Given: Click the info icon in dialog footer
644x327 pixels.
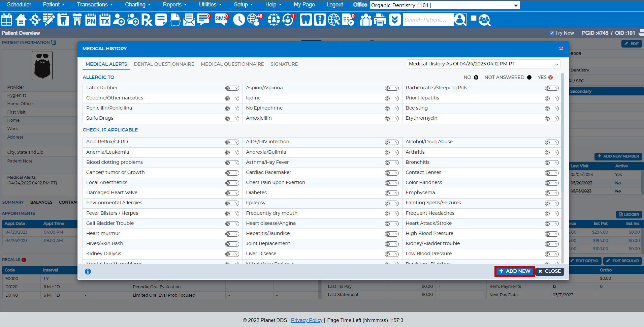Looking at the screenshot, I should tap(88, 271).
